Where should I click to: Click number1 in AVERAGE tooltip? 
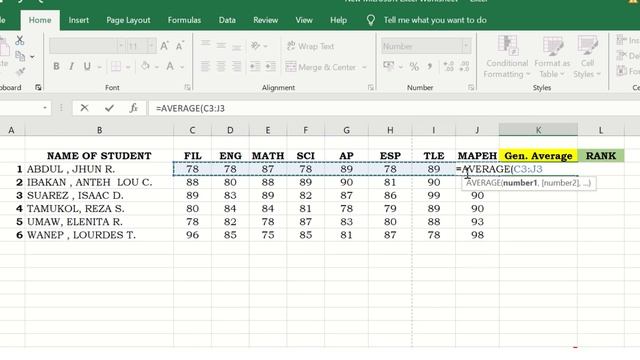[x=520, y=183]
